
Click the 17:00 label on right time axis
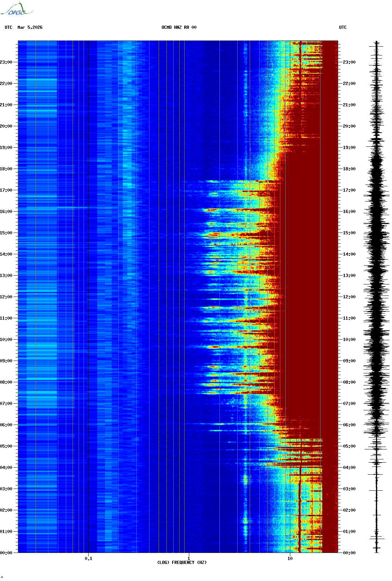coord(349,190)
